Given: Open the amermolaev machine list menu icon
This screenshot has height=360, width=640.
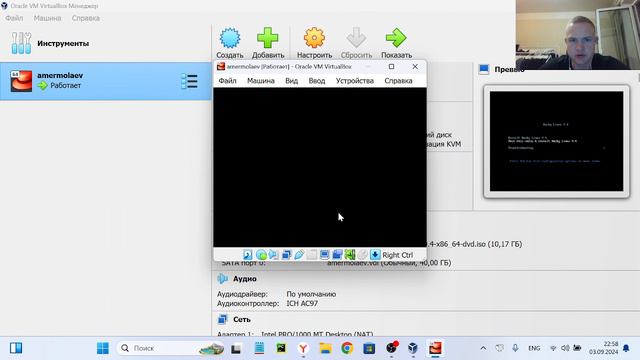Looking at the screenshot, I should coord(189,81).
